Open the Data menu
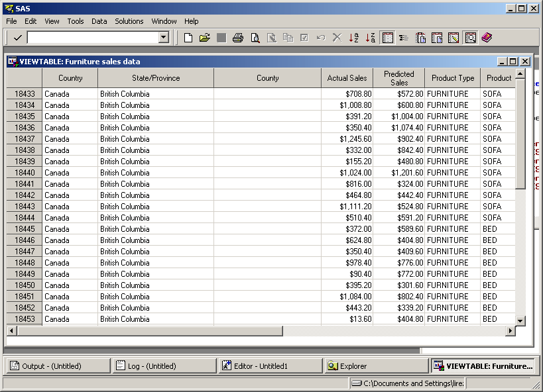Viewport: 543px width, 392px height. pyautogui.click(x=98, y=21)
